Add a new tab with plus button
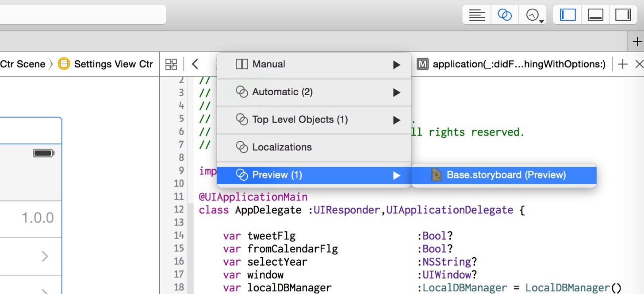 click(x=637, y=42)
